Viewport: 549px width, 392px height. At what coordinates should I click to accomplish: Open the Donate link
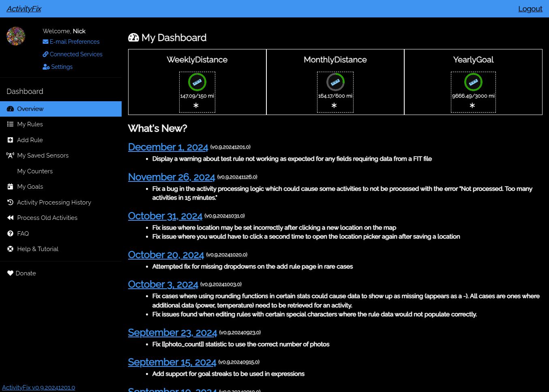coord(26,273)
